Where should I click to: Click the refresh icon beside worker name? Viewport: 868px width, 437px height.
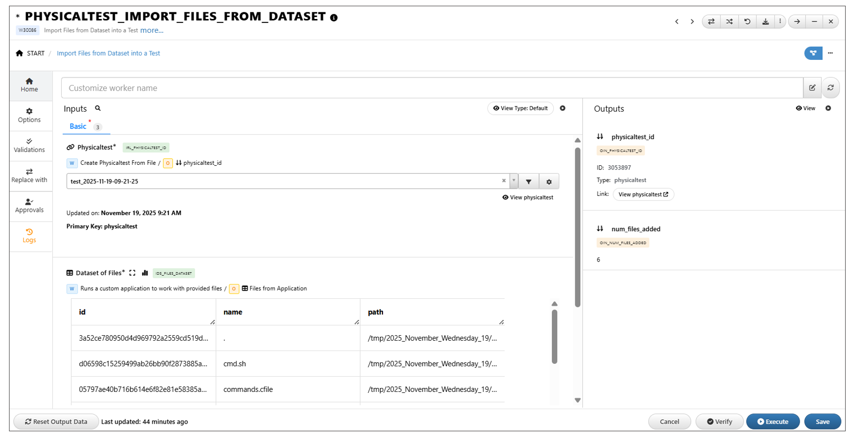[x=830, y=88]
